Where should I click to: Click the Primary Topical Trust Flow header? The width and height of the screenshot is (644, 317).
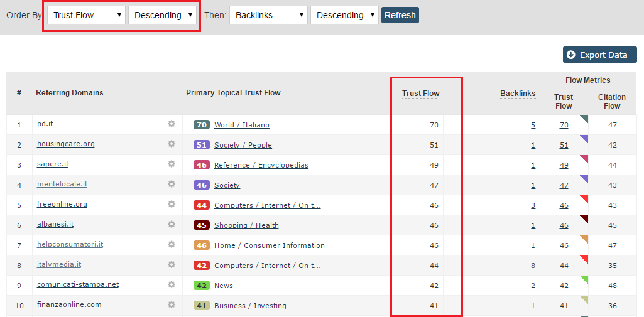point(233,93)
